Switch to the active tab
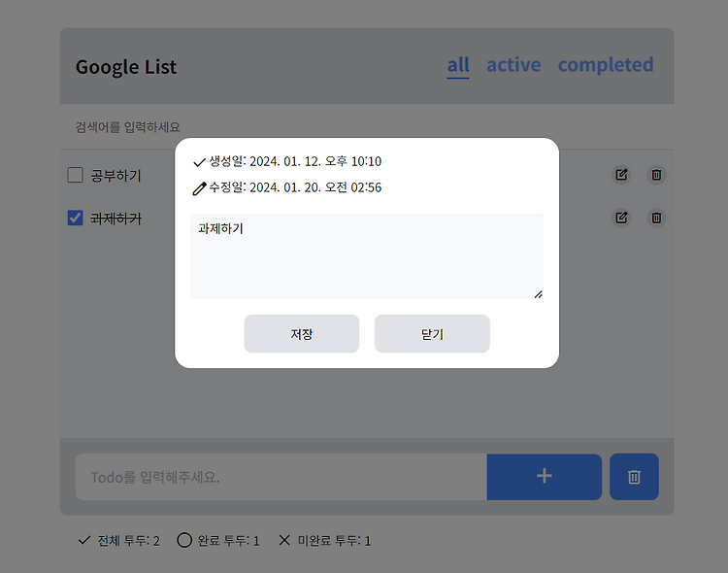Image resolution: width=728 pixels, height=573 pixels. [x=513, y=65]
